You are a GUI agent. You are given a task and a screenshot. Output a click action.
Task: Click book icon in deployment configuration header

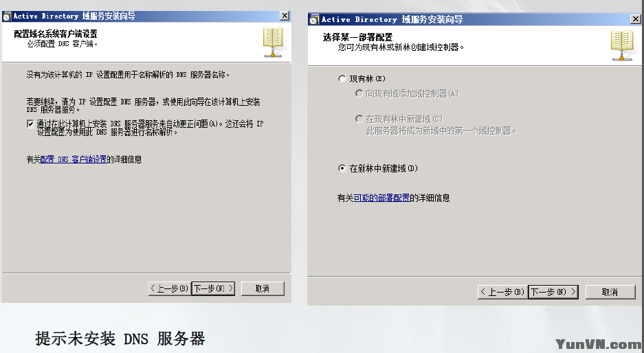(x=622, y=45)
